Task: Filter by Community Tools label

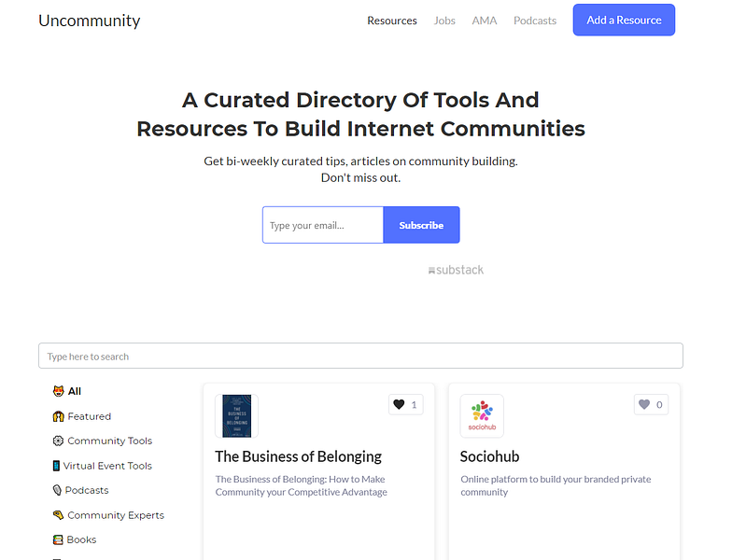Action: 110,441
